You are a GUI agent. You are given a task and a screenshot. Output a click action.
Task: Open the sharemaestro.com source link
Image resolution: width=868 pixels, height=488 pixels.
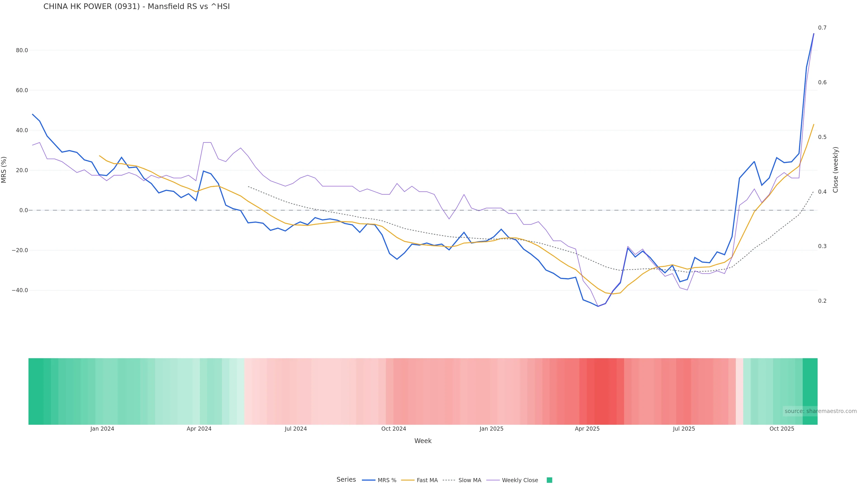point(821,411)
